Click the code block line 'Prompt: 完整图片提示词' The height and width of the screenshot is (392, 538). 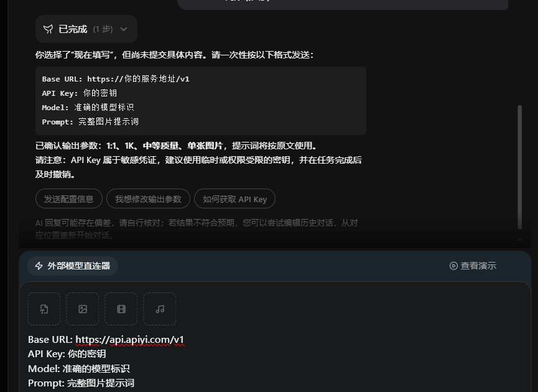[x=90, y=122]
